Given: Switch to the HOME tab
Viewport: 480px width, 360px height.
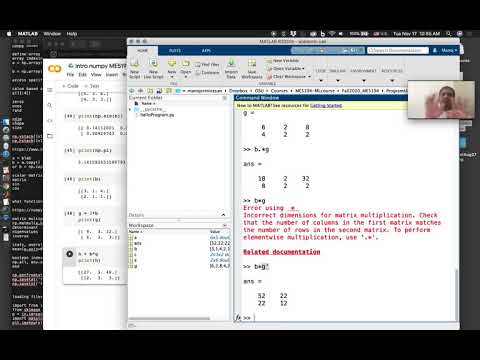Looking at the screenshot, I should (143, 50).
